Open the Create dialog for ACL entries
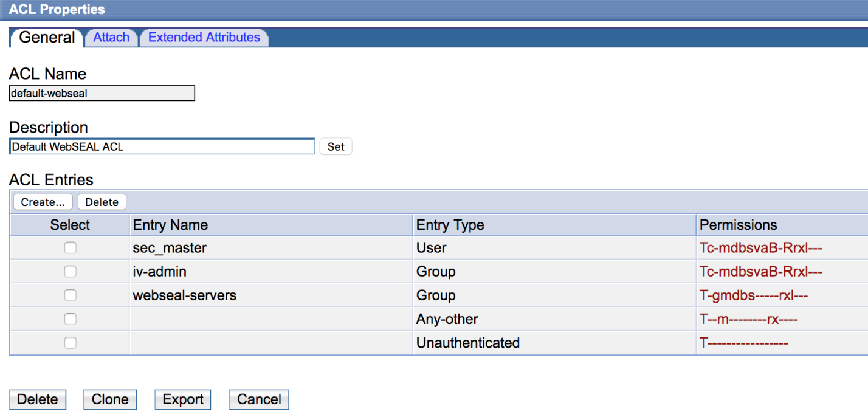This screenshot has width=868, height=420. 43,201
